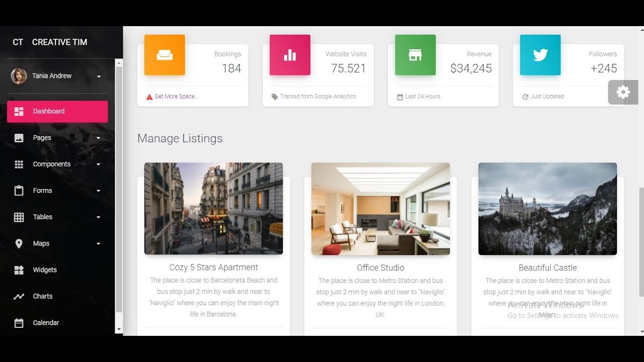Click the Maps location pin icon
644x362 pixels.
tap(19, 243)
